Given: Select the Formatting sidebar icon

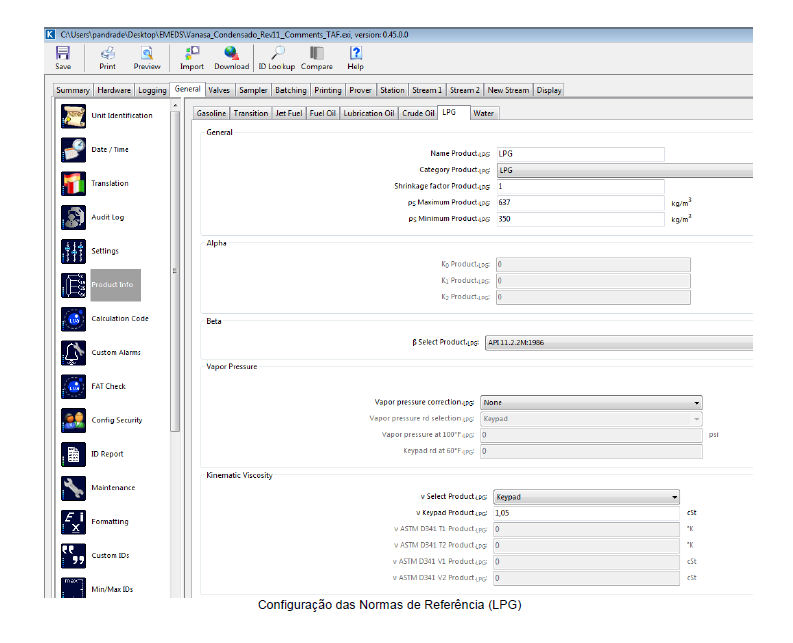Looking at the screenshot, I should click(x=73, y=522).
